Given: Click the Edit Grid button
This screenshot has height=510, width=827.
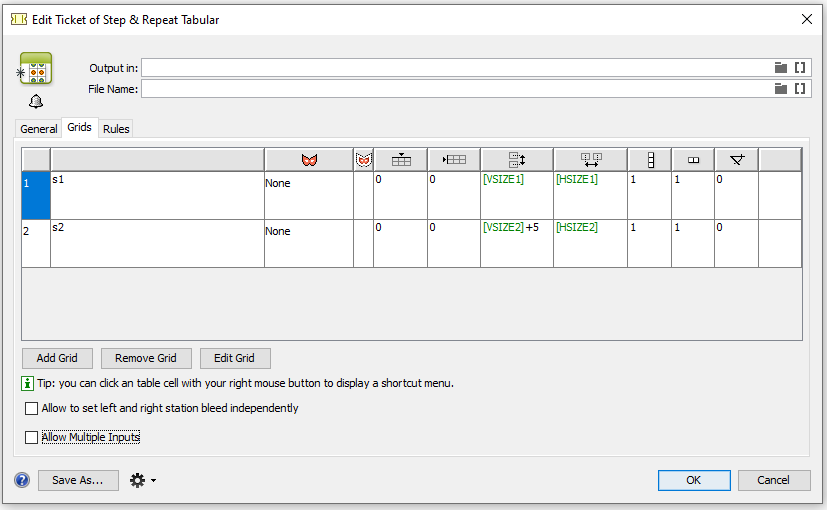Looking at the screenshot, I should point(235,358).
